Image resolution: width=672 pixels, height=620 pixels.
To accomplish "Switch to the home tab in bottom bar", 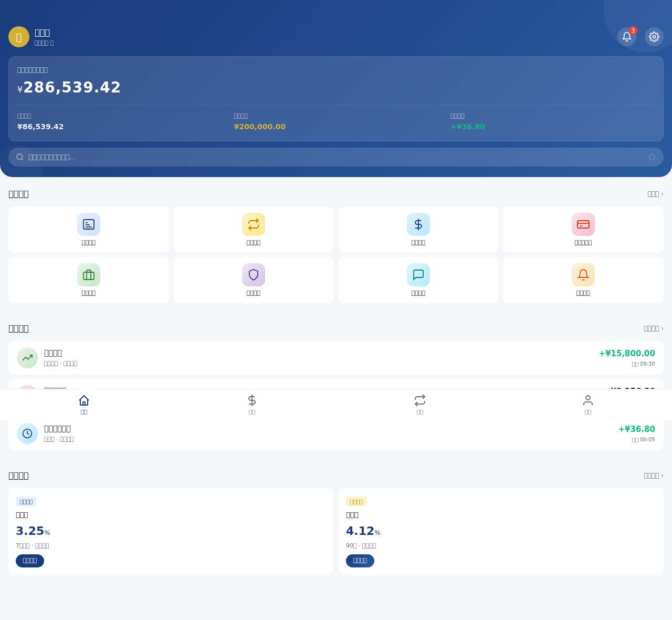I will point(84,405).
